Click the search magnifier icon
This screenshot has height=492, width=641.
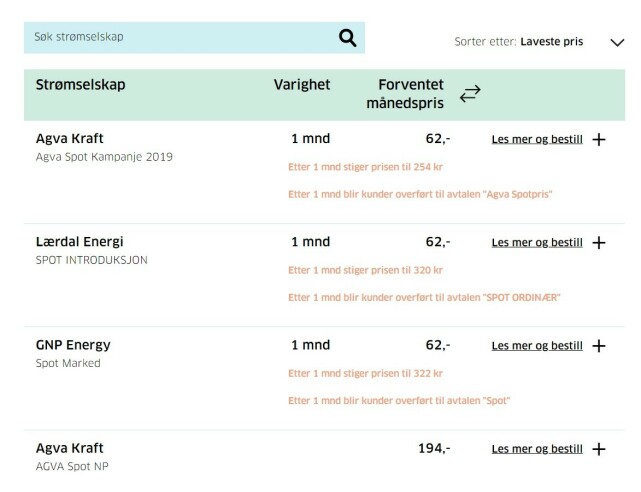pyautogui.click(x=347, y=38)
